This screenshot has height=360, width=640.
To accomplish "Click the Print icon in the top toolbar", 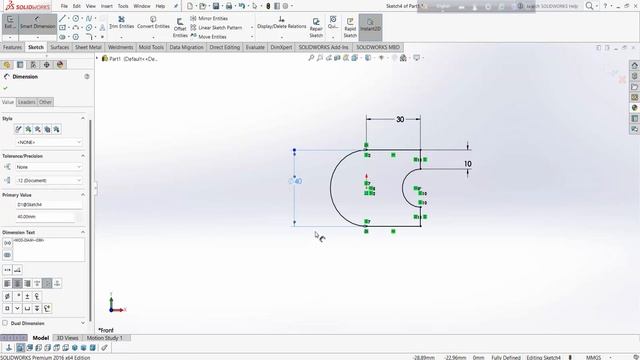I will click(229, 6).
